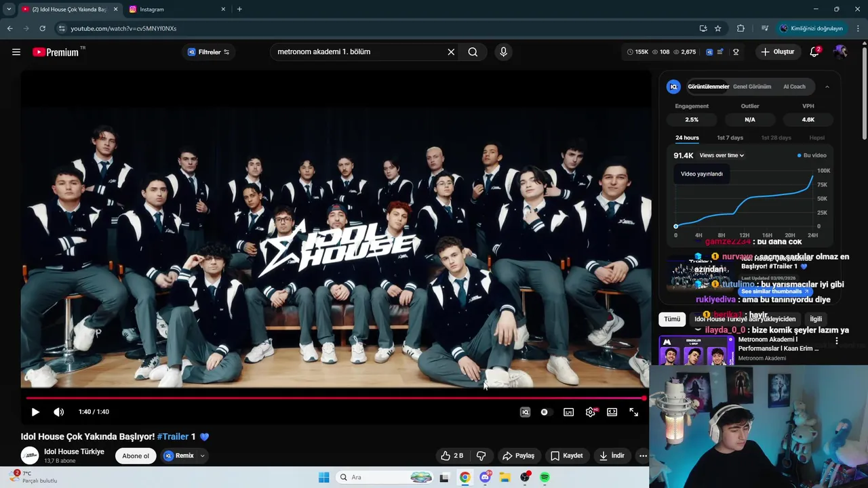Image resolution: width=868 pixels, height=488 pixels.
Task: Open Idol House Türkiye channel name
Action: 74,451
